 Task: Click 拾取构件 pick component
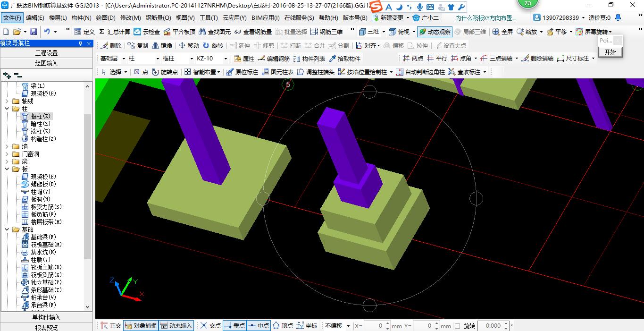[344, 59]
